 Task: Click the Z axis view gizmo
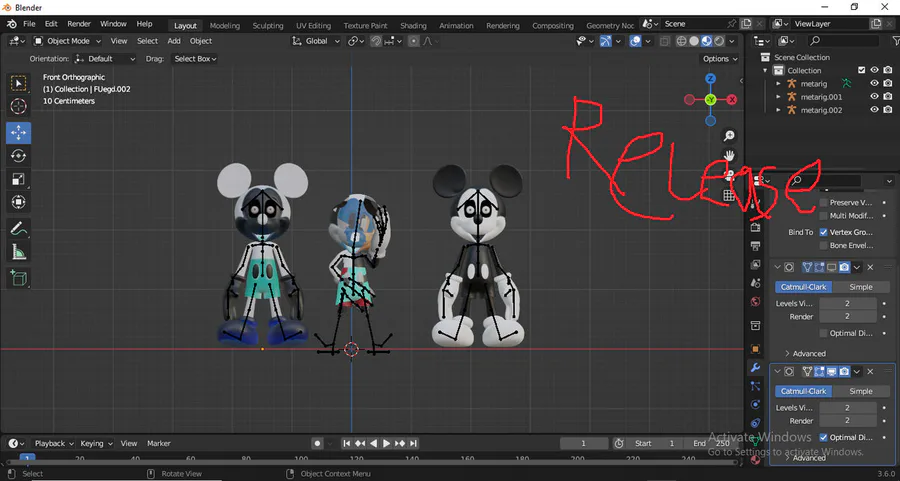tap(711, 79)
